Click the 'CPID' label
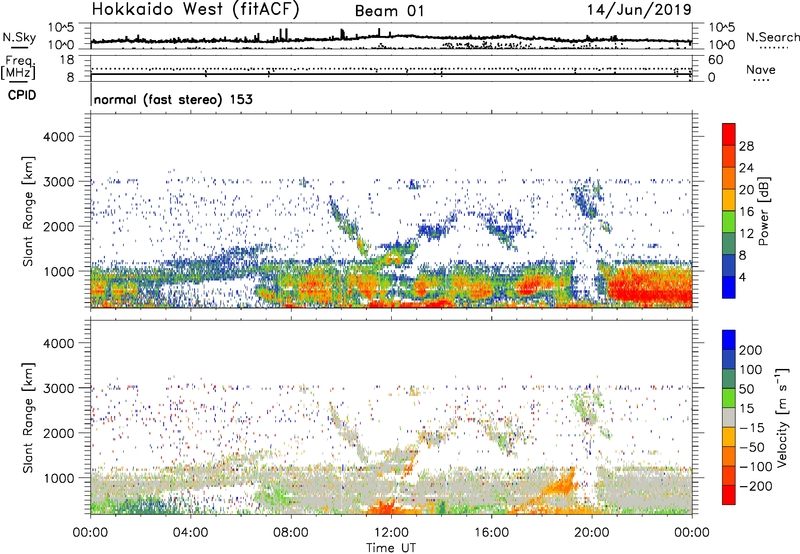This screenshot has height=554, width=800. coord(22,95)
